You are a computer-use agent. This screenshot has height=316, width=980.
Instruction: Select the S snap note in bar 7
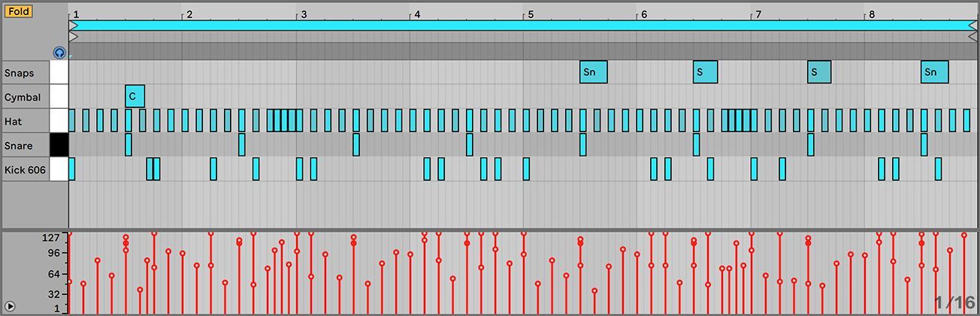(819, 72)
